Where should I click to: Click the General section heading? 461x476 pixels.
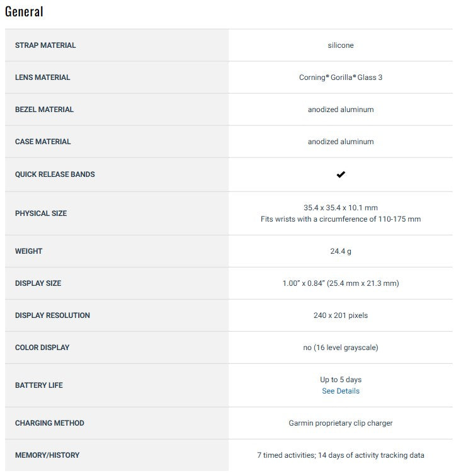(24, 12)
